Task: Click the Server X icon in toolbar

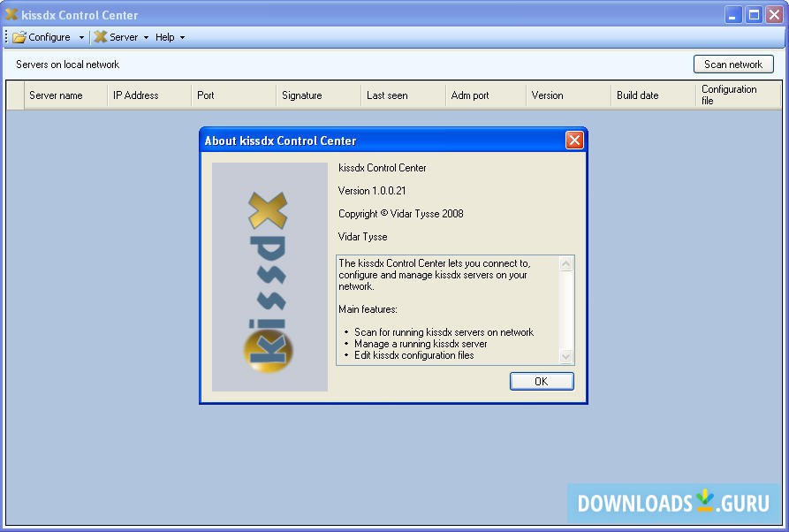Action: [101, 37]
